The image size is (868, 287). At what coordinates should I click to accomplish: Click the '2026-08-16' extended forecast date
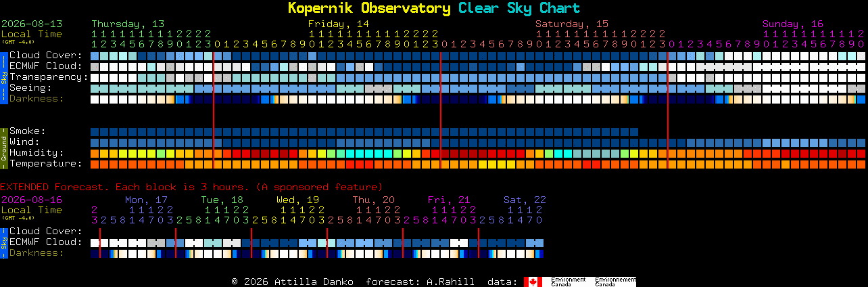32,200
